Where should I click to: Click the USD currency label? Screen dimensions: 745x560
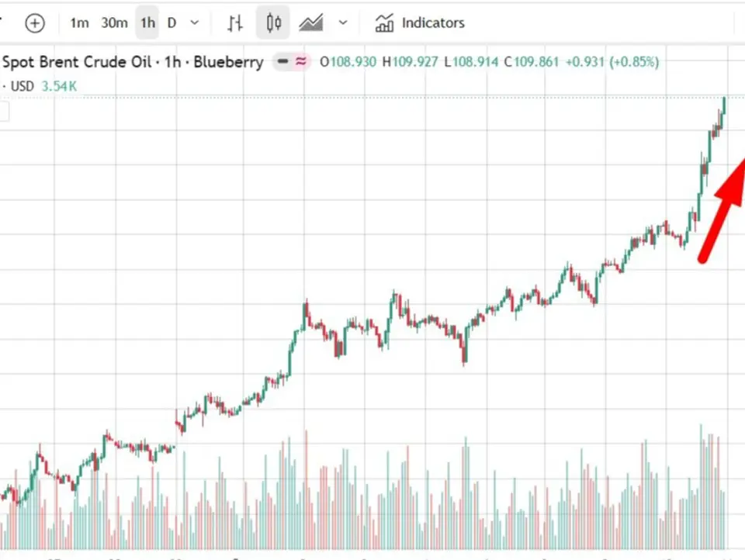pos(23,86)
